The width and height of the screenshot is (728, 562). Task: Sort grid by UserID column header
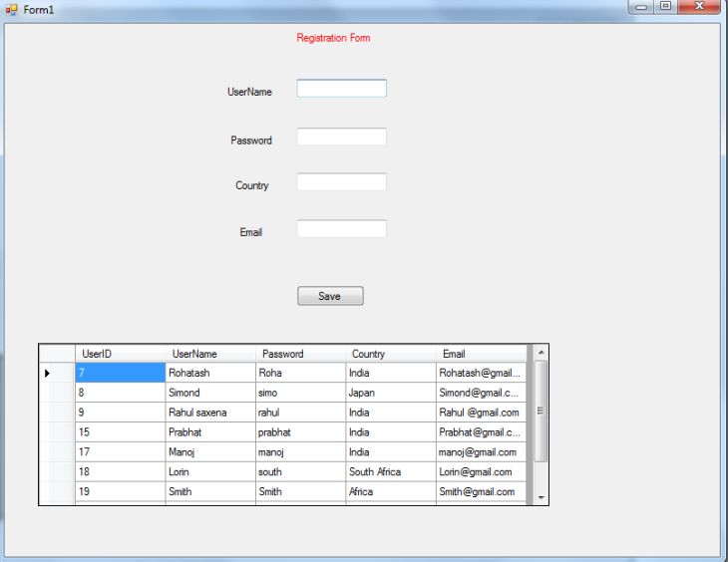tap(121, 354)
